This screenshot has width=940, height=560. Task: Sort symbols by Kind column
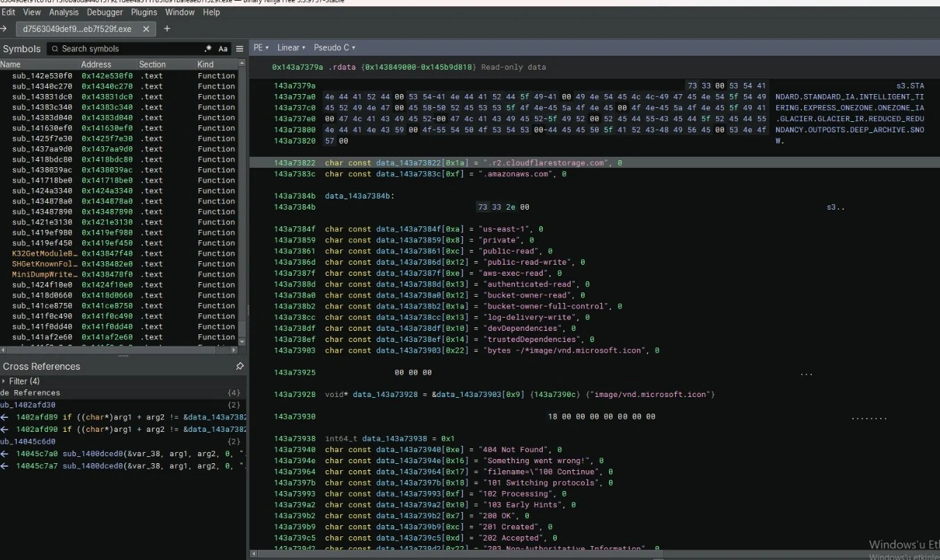click(x=217, y=65)
